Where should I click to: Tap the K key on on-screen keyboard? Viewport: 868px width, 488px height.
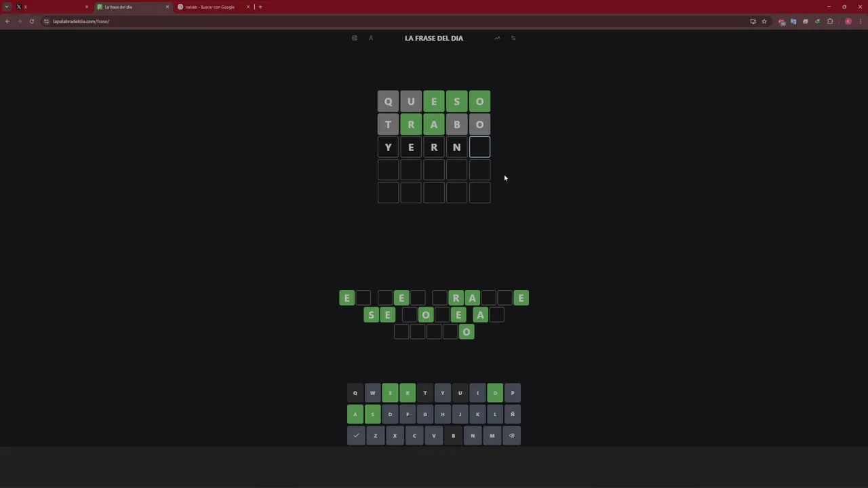tap(477, 414)
